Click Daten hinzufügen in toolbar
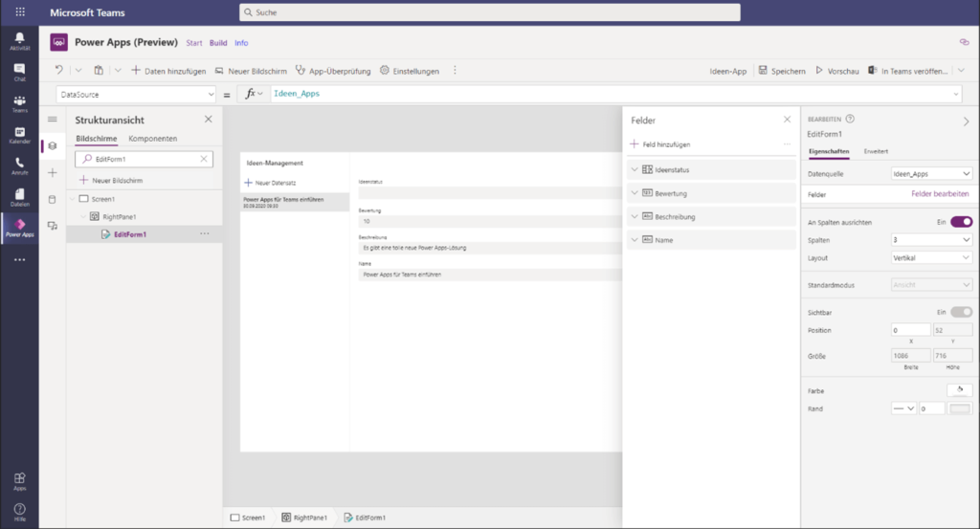The image size is (980, 529). click(168, 71)
